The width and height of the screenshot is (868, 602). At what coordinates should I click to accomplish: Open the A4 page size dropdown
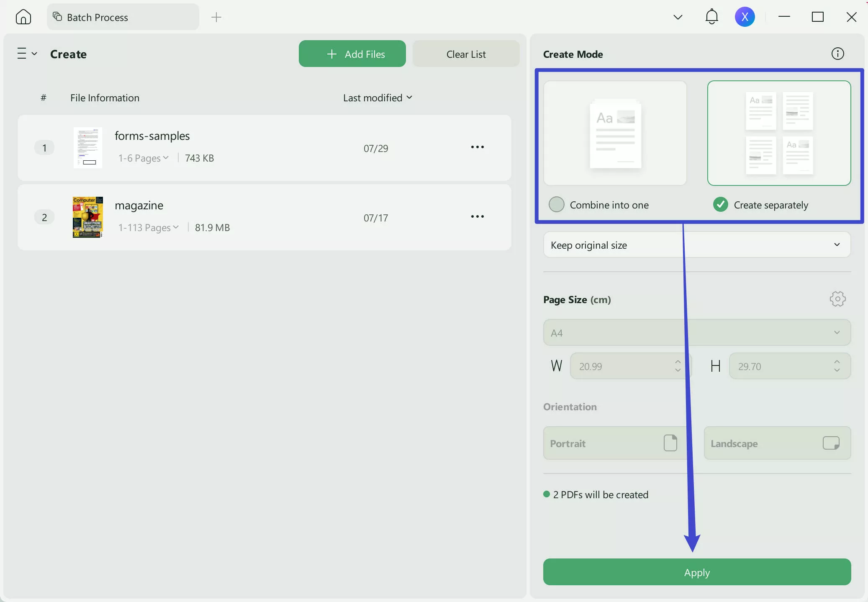pos(696,332)
